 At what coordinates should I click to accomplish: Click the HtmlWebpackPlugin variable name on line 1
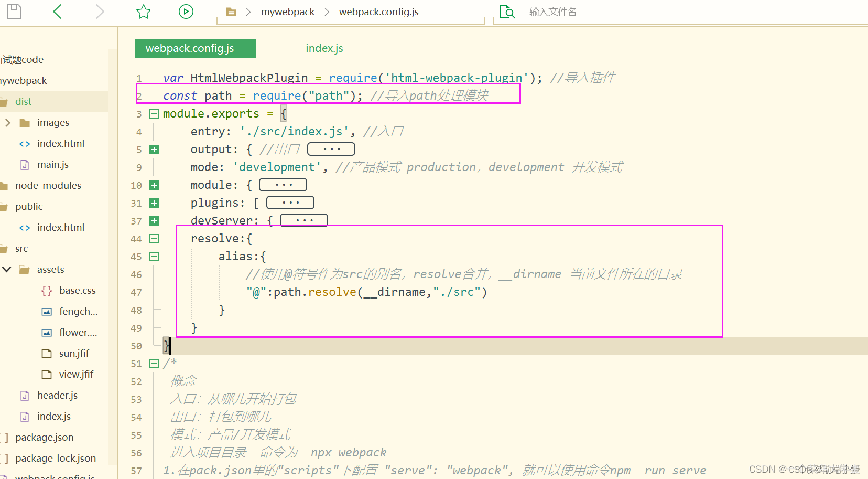click(249, 78)
